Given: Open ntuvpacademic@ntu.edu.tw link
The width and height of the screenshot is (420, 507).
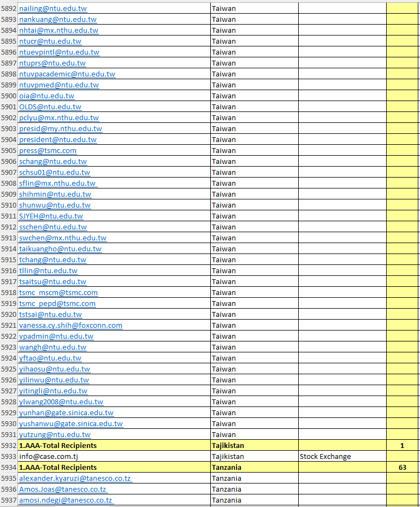Looking at the screenshot, I should [67, 74].
